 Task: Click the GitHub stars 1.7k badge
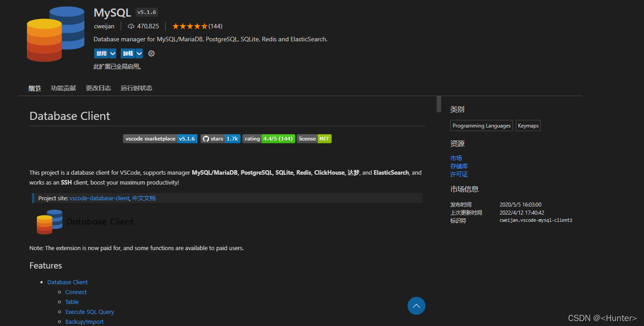[x=220, y=139]
